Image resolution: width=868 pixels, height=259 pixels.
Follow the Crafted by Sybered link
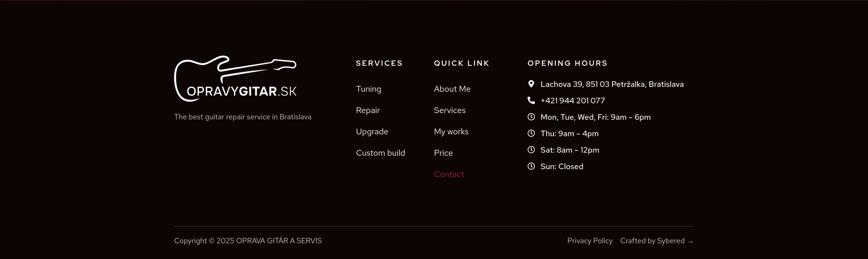656,241
